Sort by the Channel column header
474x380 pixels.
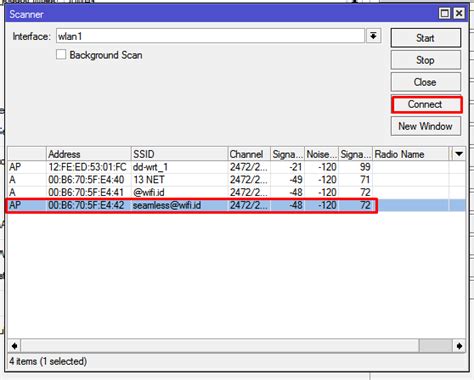point(249,154)
